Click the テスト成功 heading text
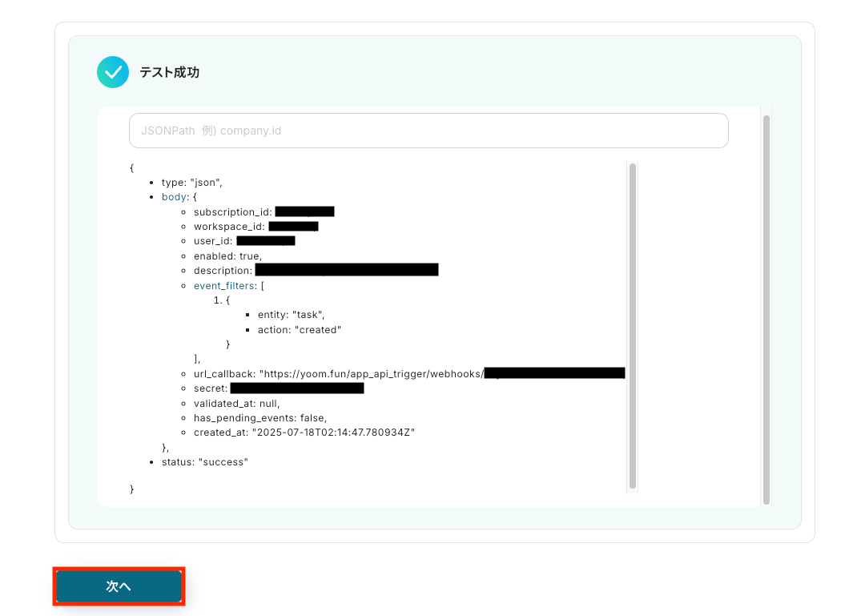This screenshot has width=849, height=616. click(x=170, y=73)
